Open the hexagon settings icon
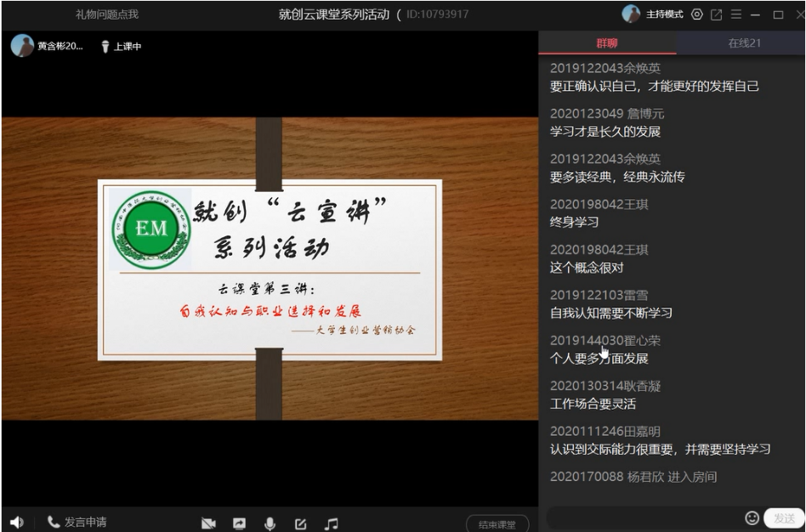This screenshot has height=532, width=806. (x=697, y=14)
